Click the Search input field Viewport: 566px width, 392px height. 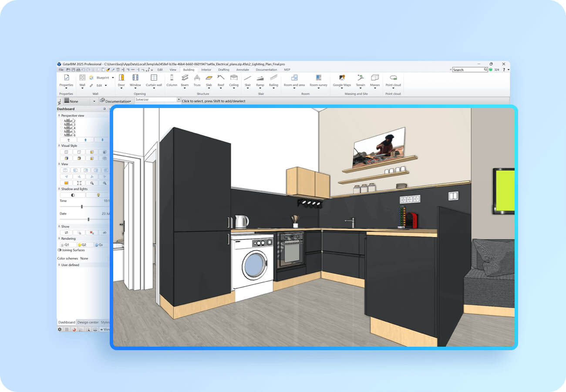point(468,70)
